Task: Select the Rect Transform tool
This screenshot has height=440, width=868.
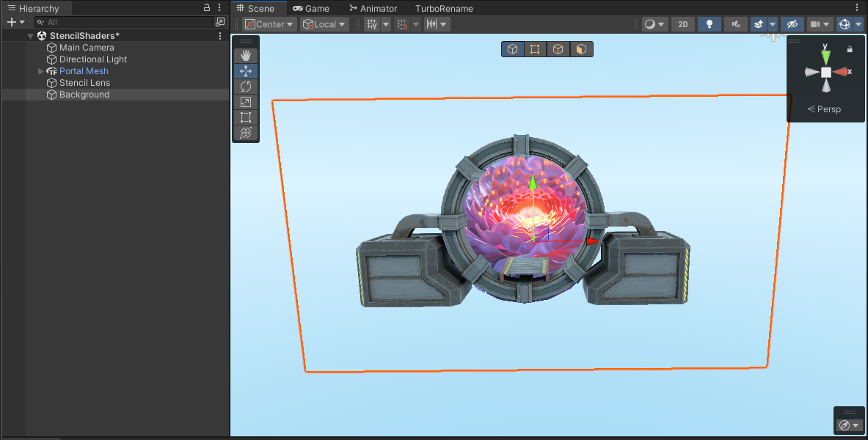Action: [x=246, y=117]
